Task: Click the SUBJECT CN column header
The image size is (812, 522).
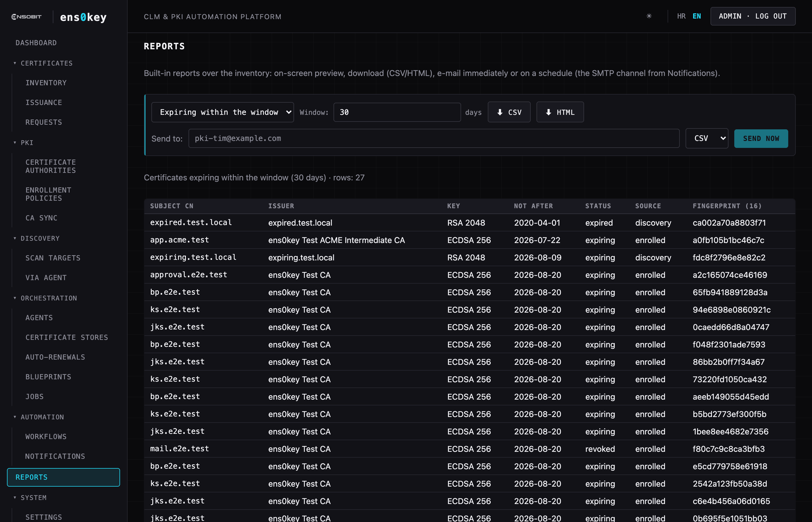Action: click(x=171, y=206)
